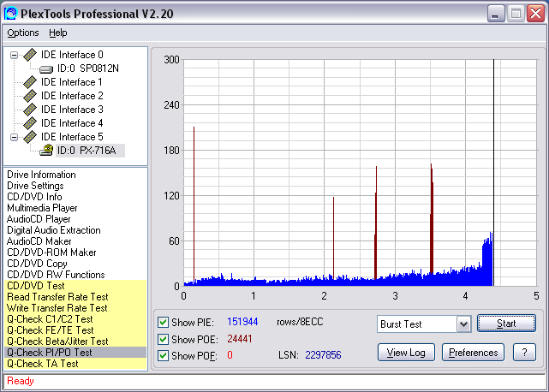Open the Options menu
Screen dimensions: 549x392
tap(23, 33)
